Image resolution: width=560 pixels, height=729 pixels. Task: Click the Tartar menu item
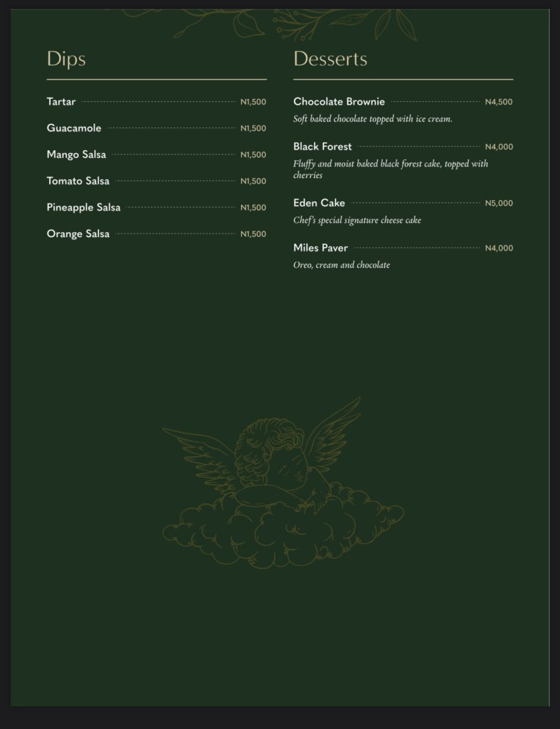point(61,102)
